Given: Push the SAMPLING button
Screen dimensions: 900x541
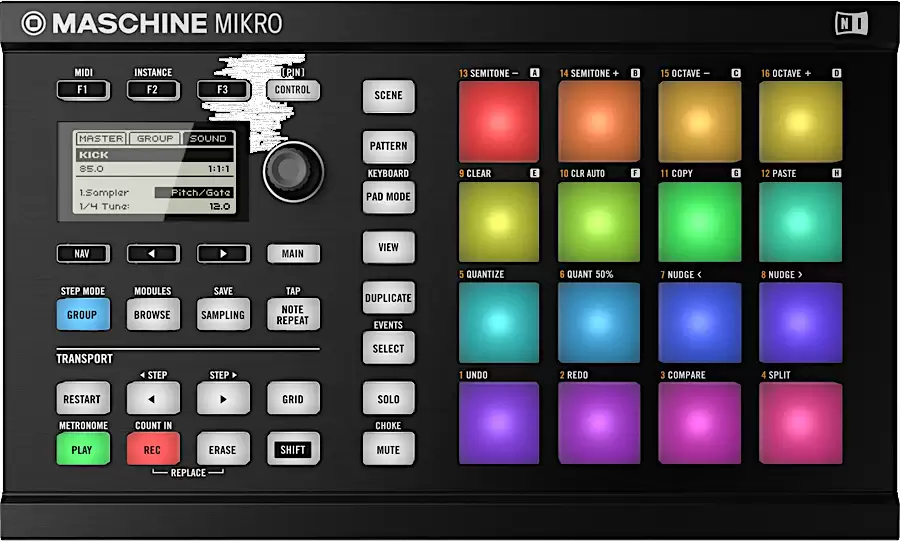Looking at the screenshot, I should pos(223,314).
